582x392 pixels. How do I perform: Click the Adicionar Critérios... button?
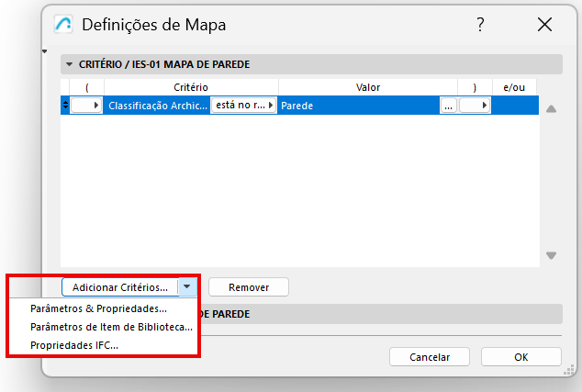click(120, 287)
